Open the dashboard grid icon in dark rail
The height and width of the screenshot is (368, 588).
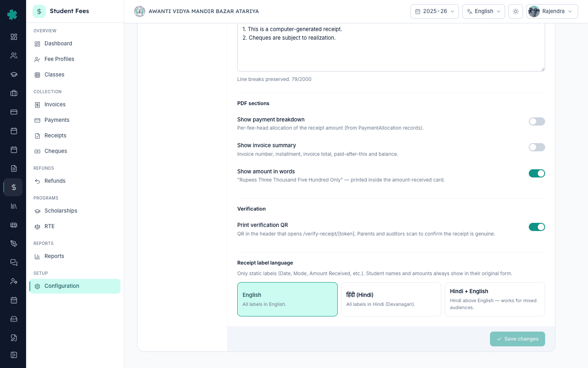point(14,37)
